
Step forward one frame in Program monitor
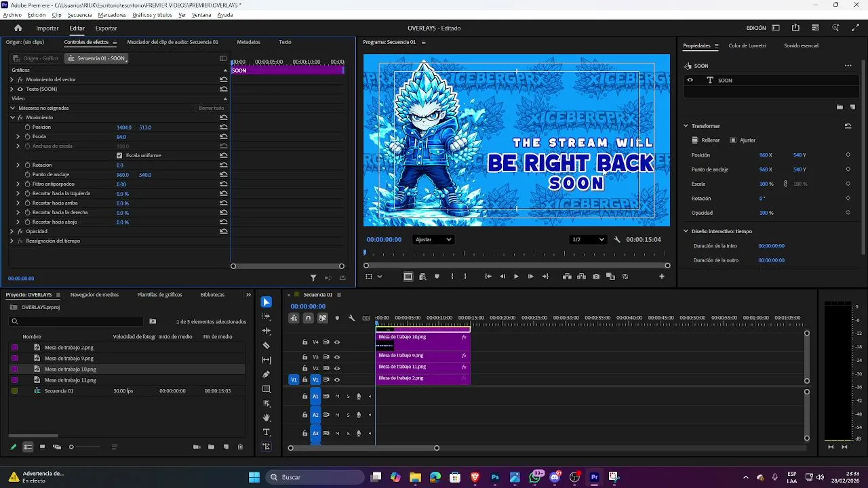click(530, 277)
